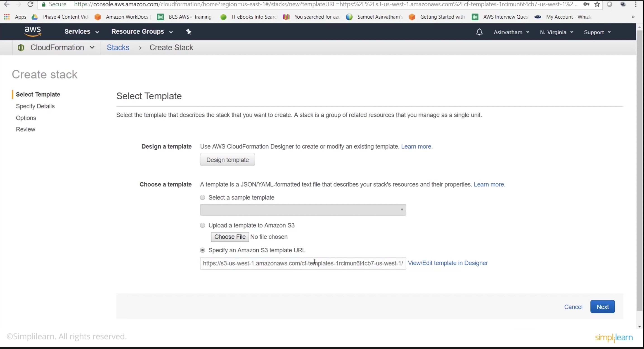The height and width of the screenshot is (349, 644).
Task: Select the 'Select a sample template' radio
Action: pyautogui.click(x=203, y=197)
